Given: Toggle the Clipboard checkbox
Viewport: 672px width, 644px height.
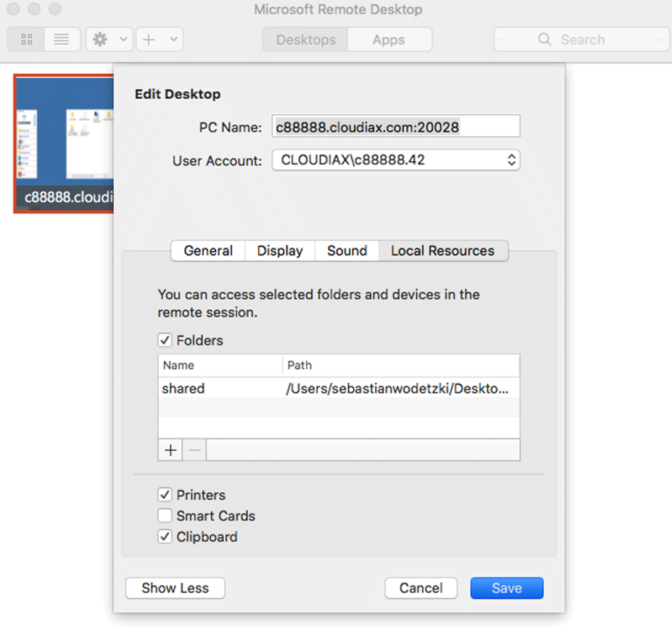Looking at the screenshot, I should pos(165,537).
